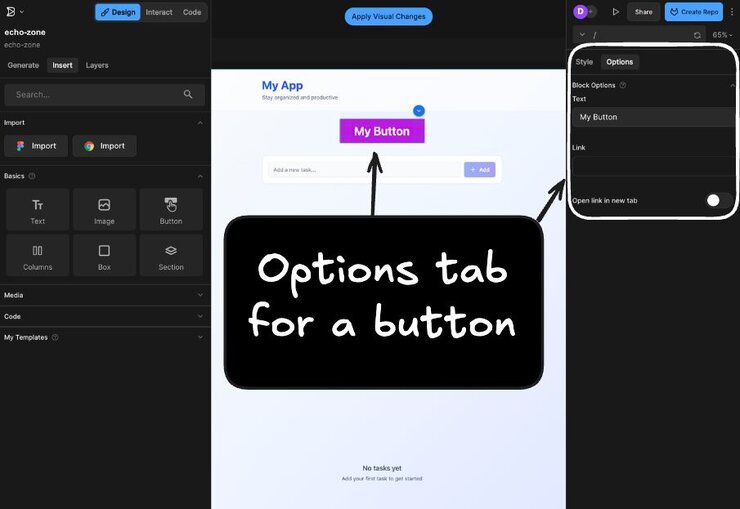Expand the chevron next to the Builder logo
740x509 pixels.
click(22, 12)
